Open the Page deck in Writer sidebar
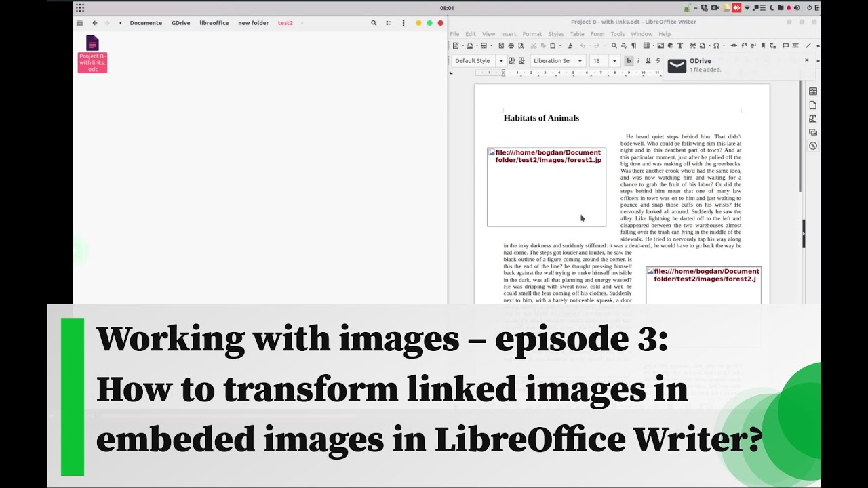Image resolution: width=868 pixels, height=488 pixels. click(x=813, y=105)
